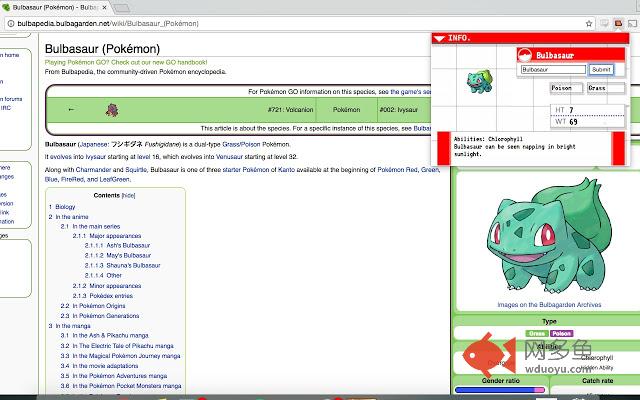Jump to 3.1 In the Ash & Pikachu manga
The image size is (640, 400).
click(x=104, y=336)
